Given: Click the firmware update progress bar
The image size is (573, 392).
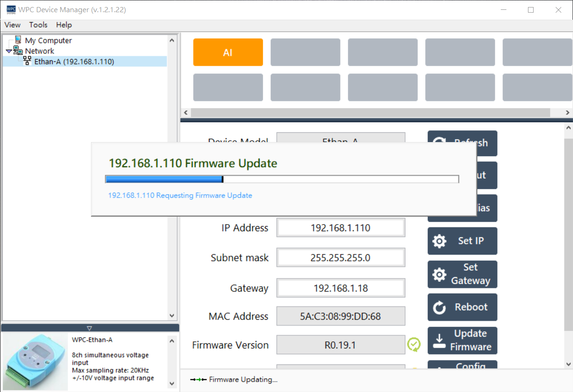Looking at the screenshot, I should click(282, 179).
